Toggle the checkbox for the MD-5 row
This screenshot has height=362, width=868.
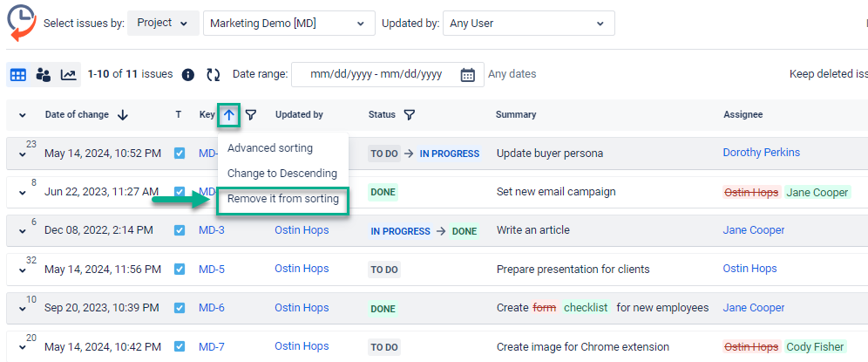(180, 270)
